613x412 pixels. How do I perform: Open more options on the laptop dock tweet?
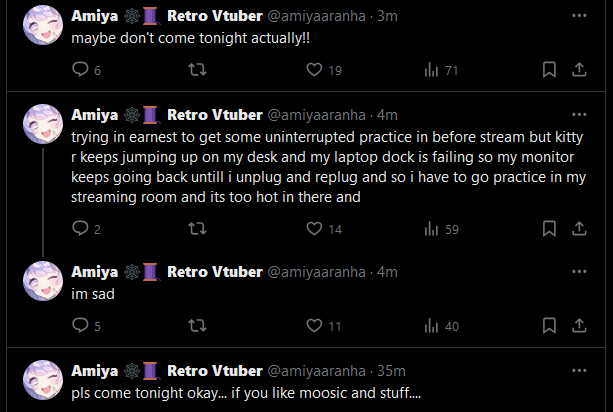pyautogui.click(x=579, y=113)
